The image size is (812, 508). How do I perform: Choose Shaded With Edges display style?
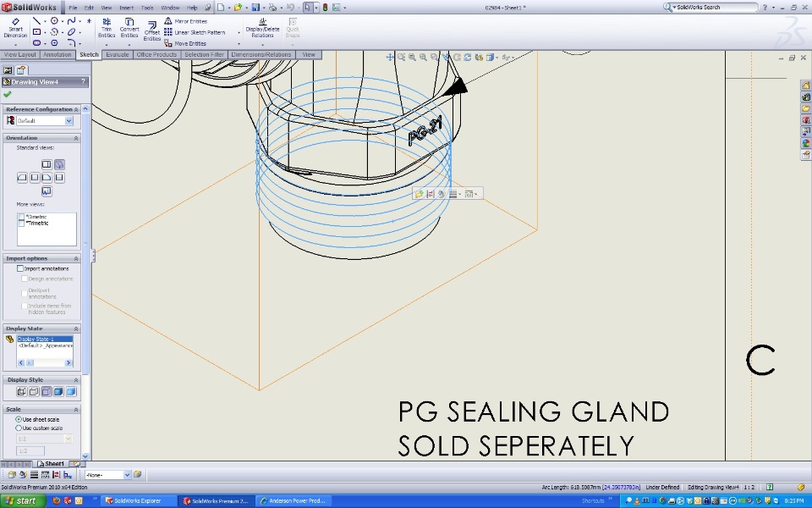point(58,392)
